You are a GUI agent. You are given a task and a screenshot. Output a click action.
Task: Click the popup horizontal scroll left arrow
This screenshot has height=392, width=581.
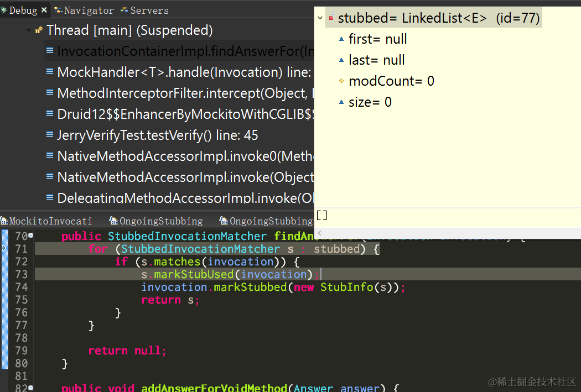tap(320, 233)
